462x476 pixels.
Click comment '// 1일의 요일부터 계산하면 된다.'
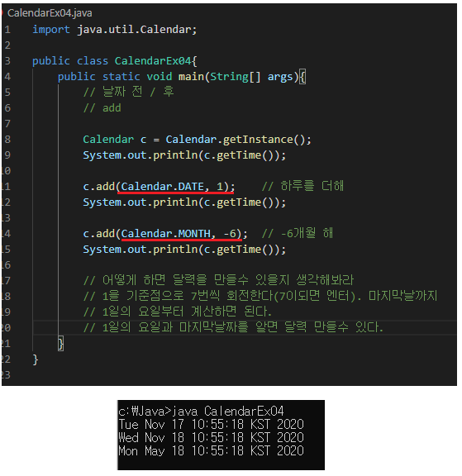pos(178,312)
